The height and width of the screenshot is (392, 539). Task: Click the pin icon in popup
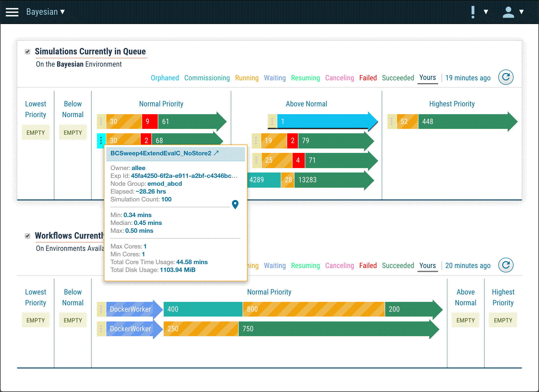pos(235,204)
